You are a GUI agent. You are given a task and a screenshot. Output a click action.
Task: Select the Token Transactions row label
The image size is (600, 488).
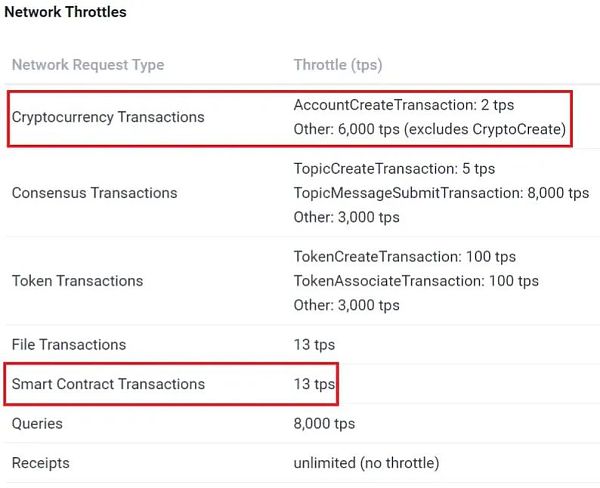77,281
